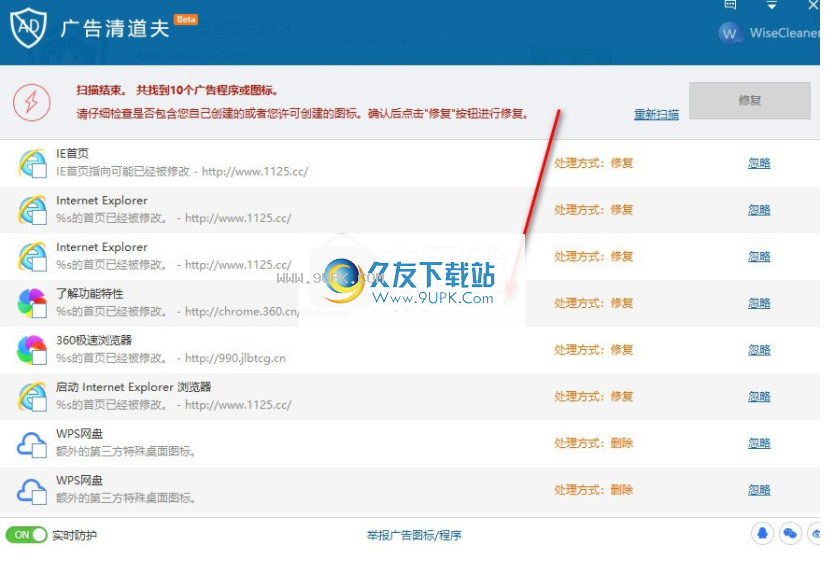Select the 启动 Internet Explorer 浏览器 icon

(x=32, y=397)
